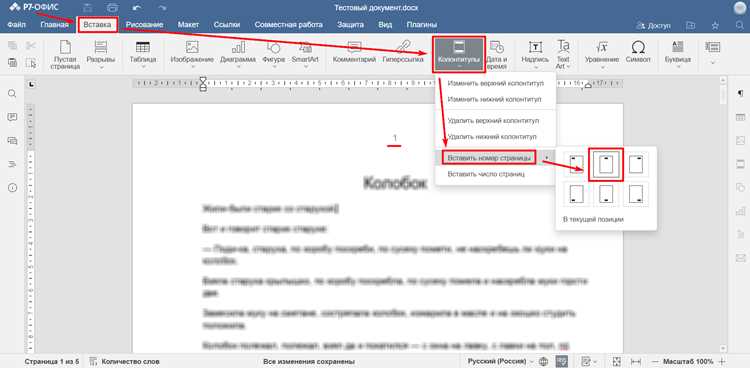Open Header and footer settings right sidebar
This screenshot has height=368, width=750.
[741, 164]
